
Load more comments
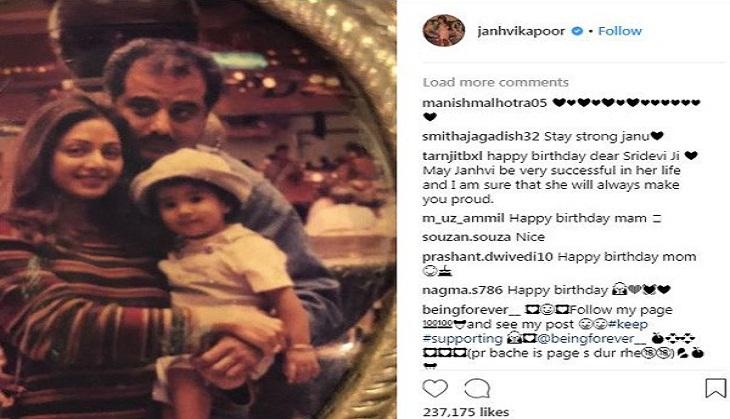coord(495,82)
